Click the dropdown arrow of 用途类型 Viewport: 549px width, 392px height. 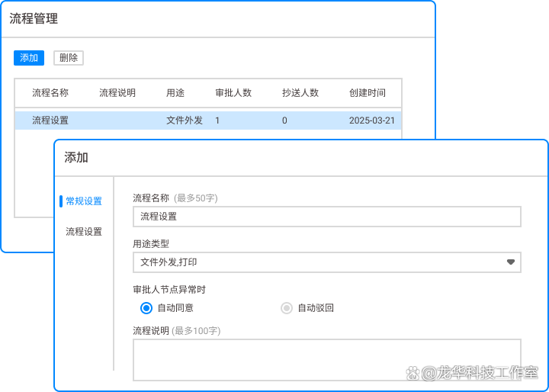[511, 262]
